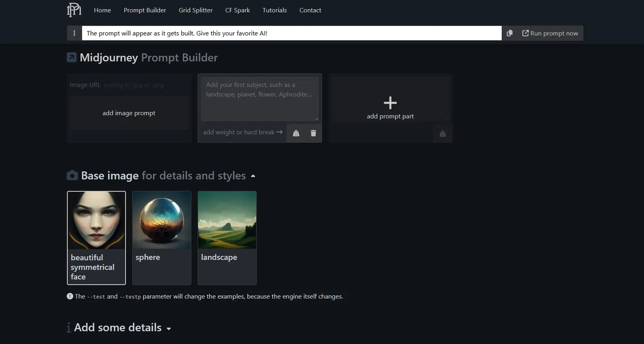
Task: Select the landscape base image
Action: tap(227, 238)
